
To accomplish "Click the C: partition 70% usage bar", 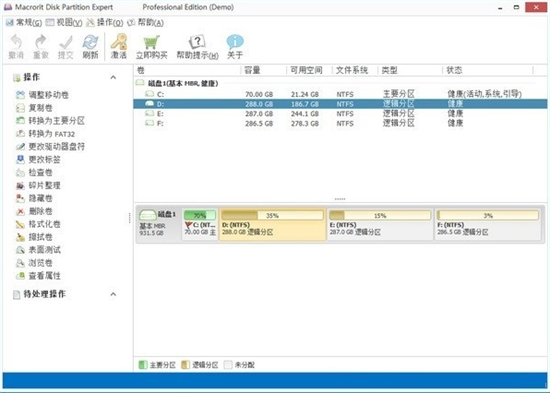I will pos(200,215).
